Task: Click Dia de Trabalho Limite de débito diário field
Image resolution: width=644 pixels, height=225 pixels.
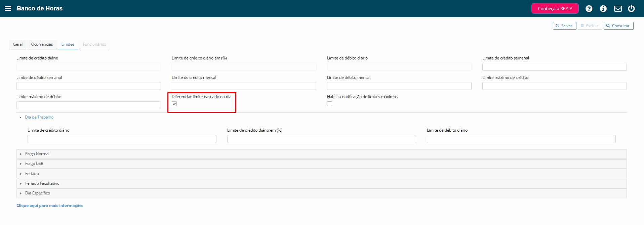Action: click(521, 139)
